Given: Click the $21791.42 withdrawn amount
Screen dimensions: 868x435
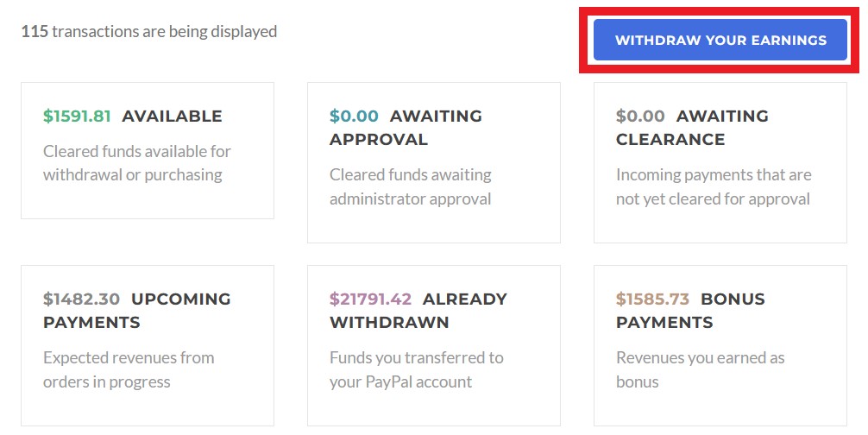Looking at the screenshot, I should pos(370,299).
